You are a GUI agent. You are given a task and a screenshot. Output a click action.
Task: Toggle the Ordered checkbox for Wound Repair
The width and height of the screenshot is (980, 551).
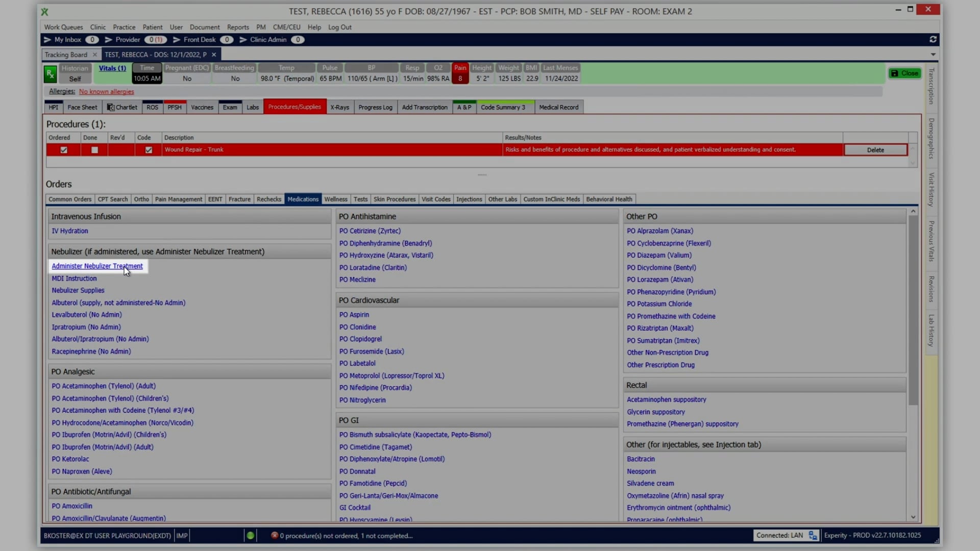(x=63, y=149)
